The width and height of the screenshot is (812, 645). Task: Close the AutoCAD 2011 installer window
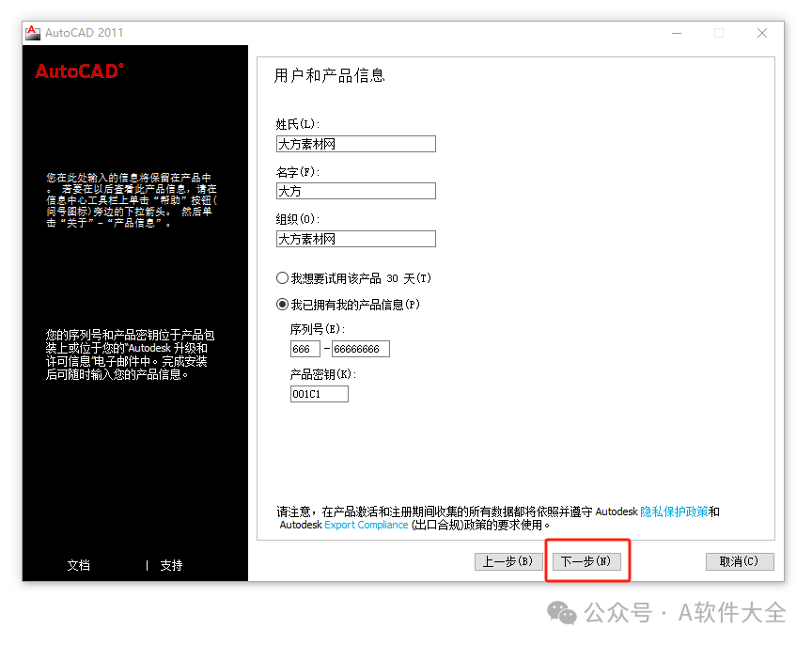tap(762, 33)
